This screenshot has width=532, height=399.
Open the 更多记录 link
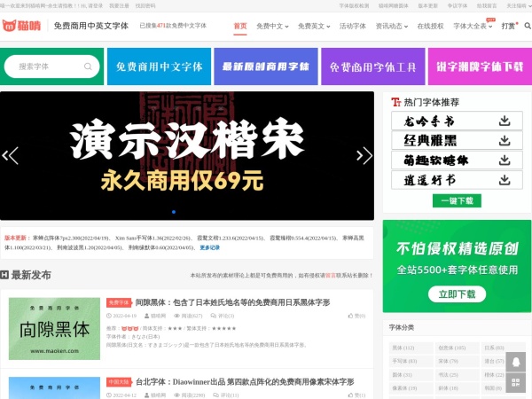(210, 247)
